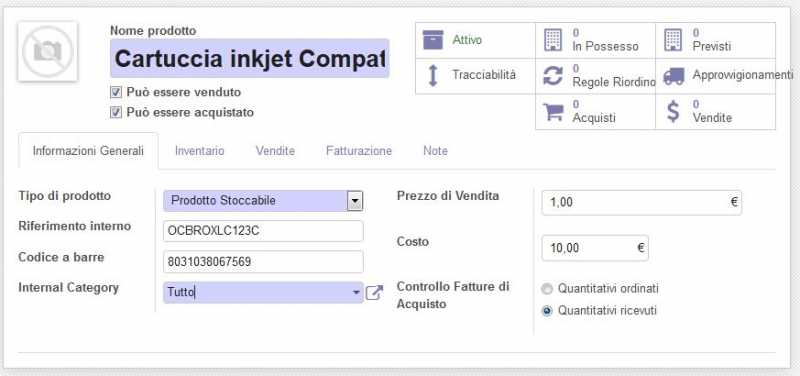Select the Quantitativi ordinati radio option

[547, 289]
